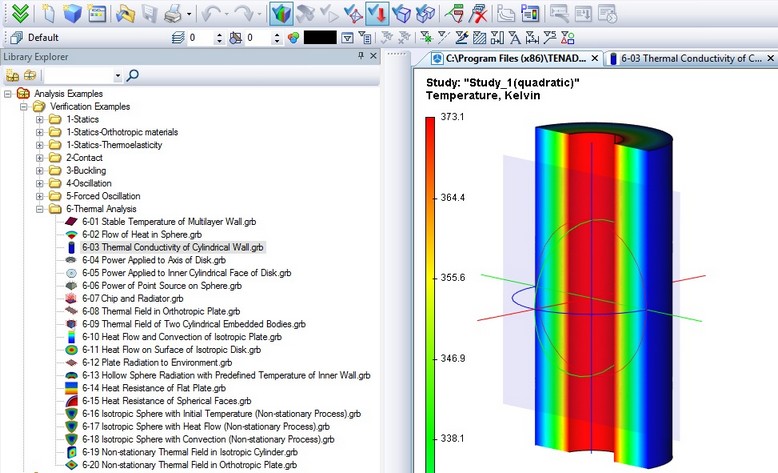
Task: Open the Library Explorer search dropdown
Action: pos(117,75)
